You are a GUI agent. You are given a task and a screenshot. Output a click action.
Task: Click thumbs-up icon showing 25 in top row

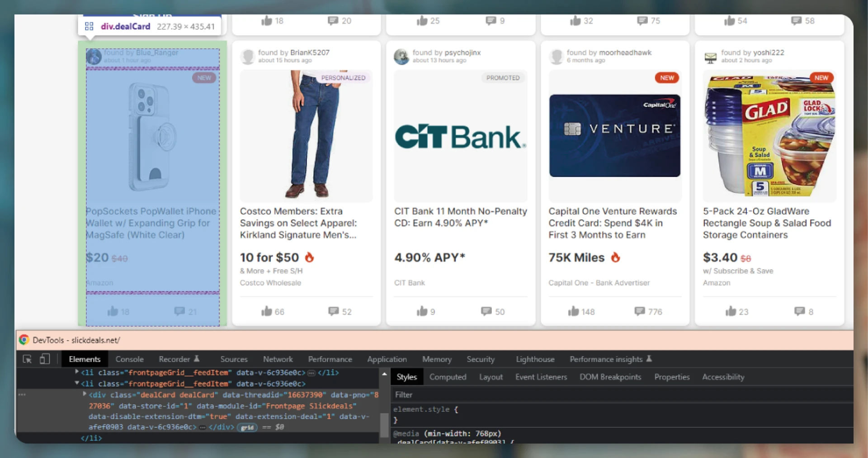coord(422,20)
